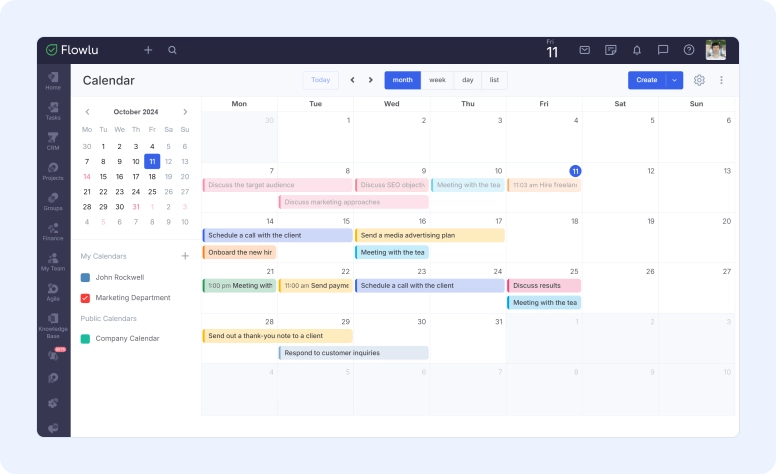Viewport: 776px width, 474px height.
Task: Open the CRM sidebar icon
Action: 53,141
